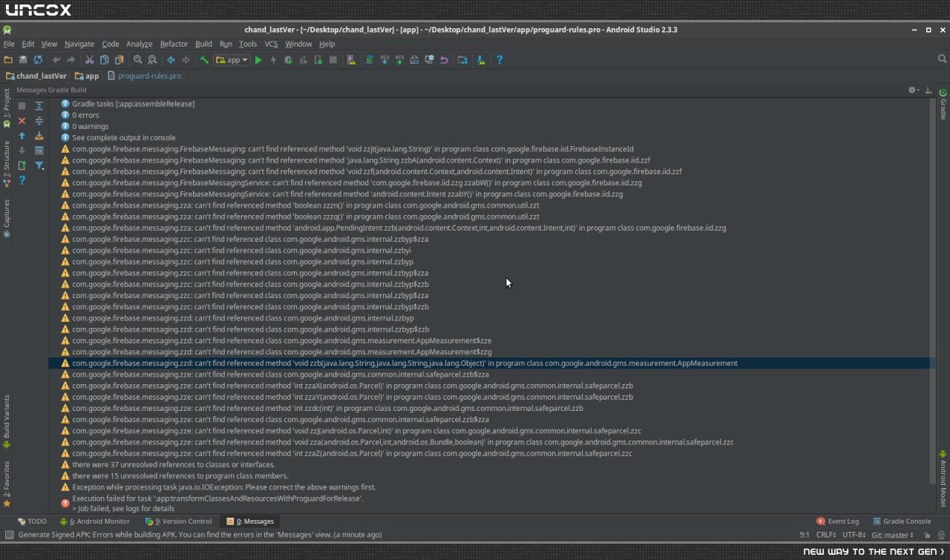
Task: Click the Open folder toolbar icon
Action: (8, 60)
